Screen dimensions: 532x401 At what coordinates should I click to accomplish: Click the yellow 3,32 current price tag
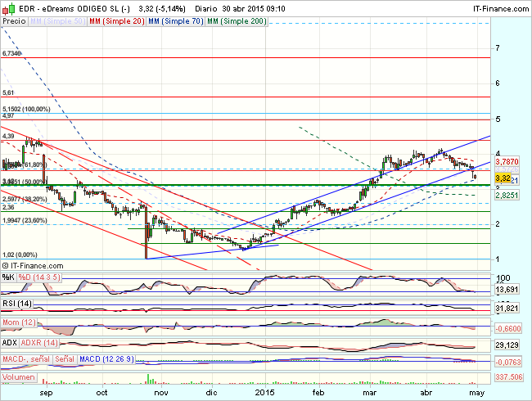(503, 178)
